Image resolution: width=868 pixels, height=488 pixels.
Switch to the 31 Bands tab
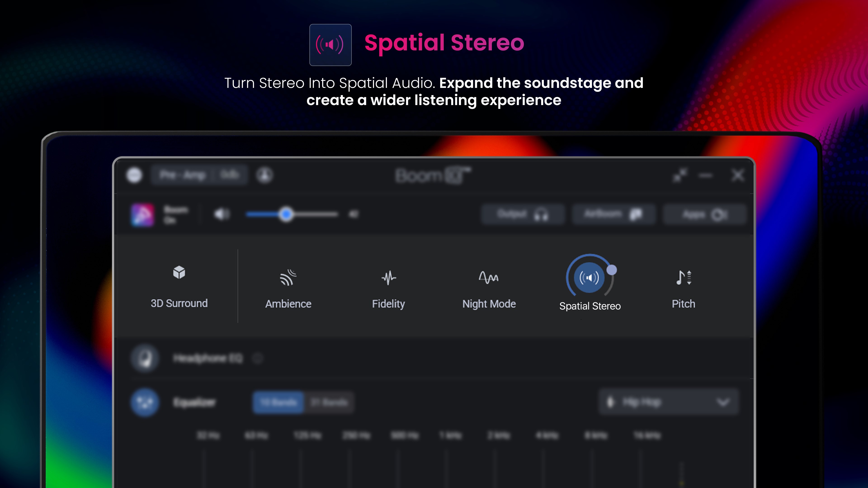point(329,402)
